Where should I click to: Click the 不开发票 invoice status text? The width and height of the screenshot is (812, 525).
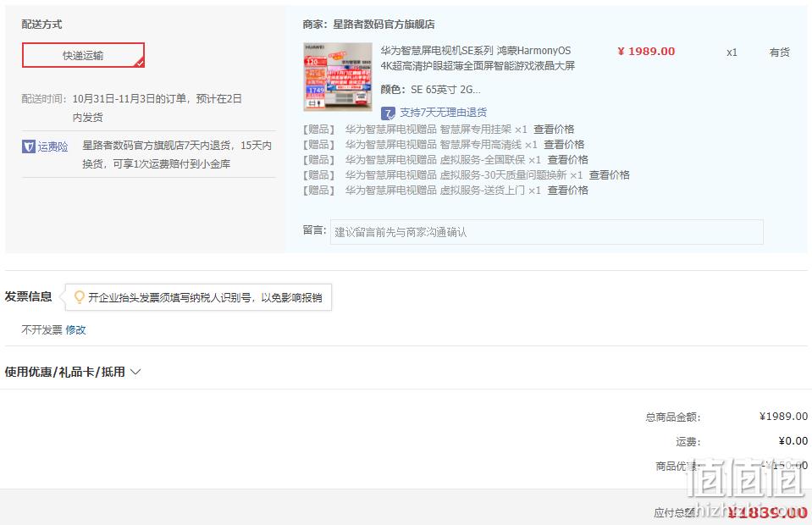41,329
